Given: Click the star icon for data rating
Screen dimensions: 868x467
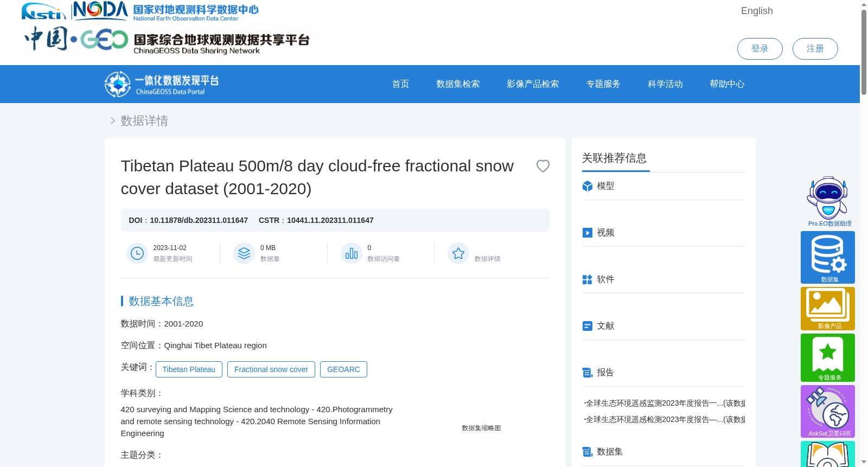Looking at the screenshot, I should [458, 253].
